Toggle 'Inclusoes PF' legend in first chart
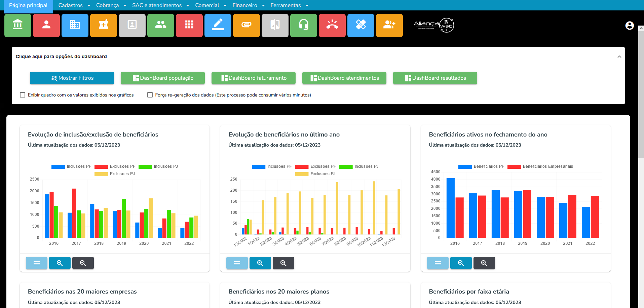This screenshot has width=644, height=308. (58, 166)
